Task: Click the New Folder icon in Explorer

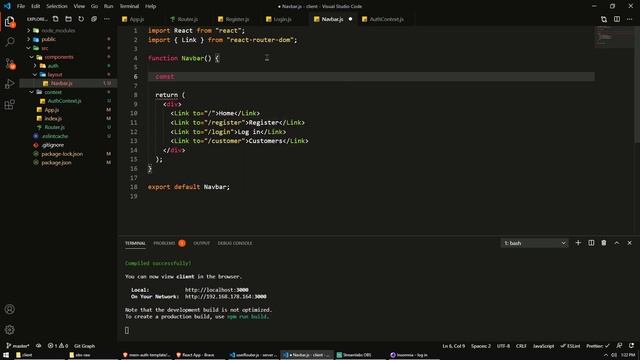Action: 68,19
